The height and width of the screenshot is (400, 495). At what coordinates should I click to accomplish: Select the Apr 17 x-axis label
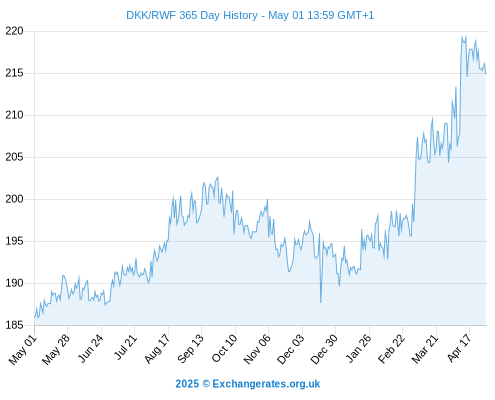tap(459, 348)
